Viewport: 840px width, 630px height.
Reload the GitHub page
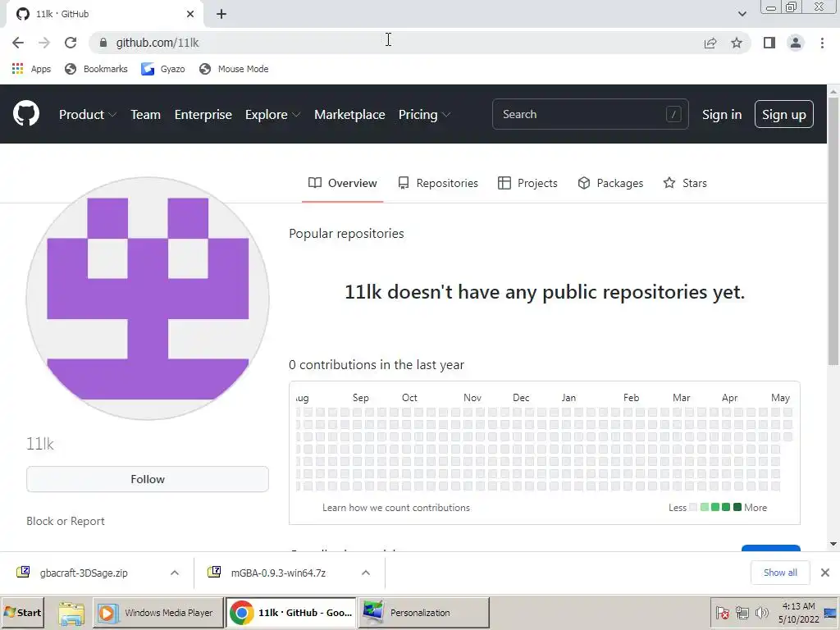[x=71, y=43]
